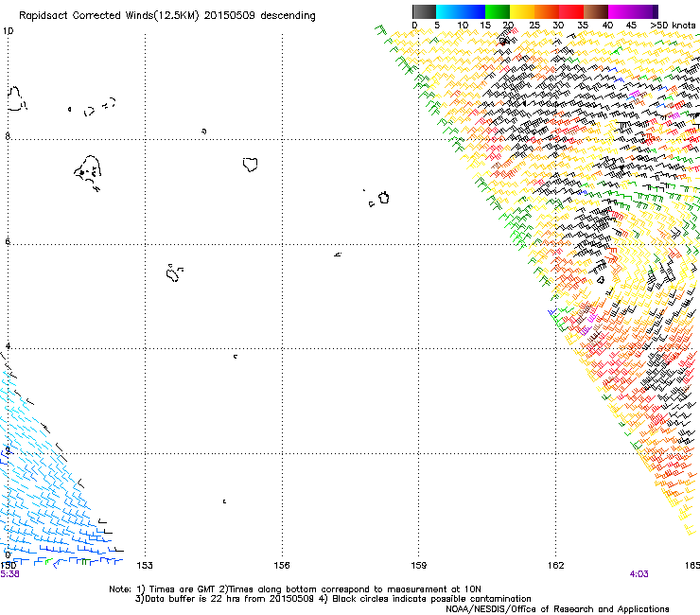This screenshot has height=615, width=700.
Task: Click the purple time stamp '5:38'
Action: pyautogui.click(x=9, y=574)
